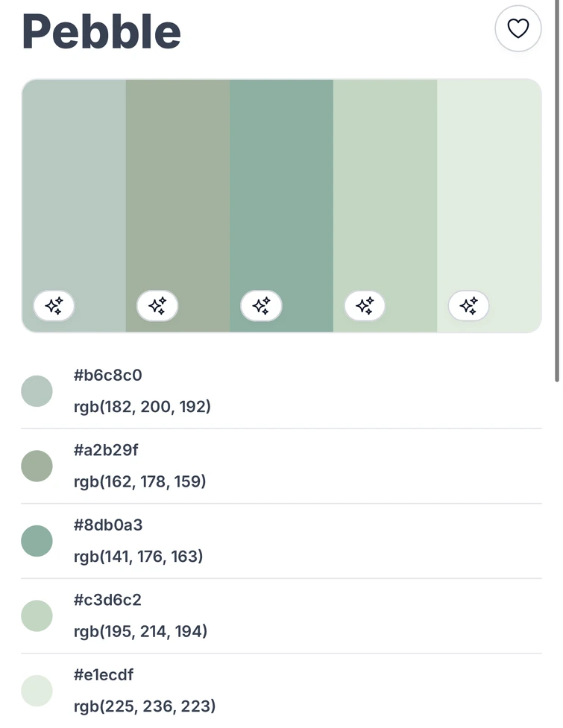Click the sparkle icon on the lightest stripe
This screenshot has width=563, height=728.
pyautogui.click(x=468, y=306)
